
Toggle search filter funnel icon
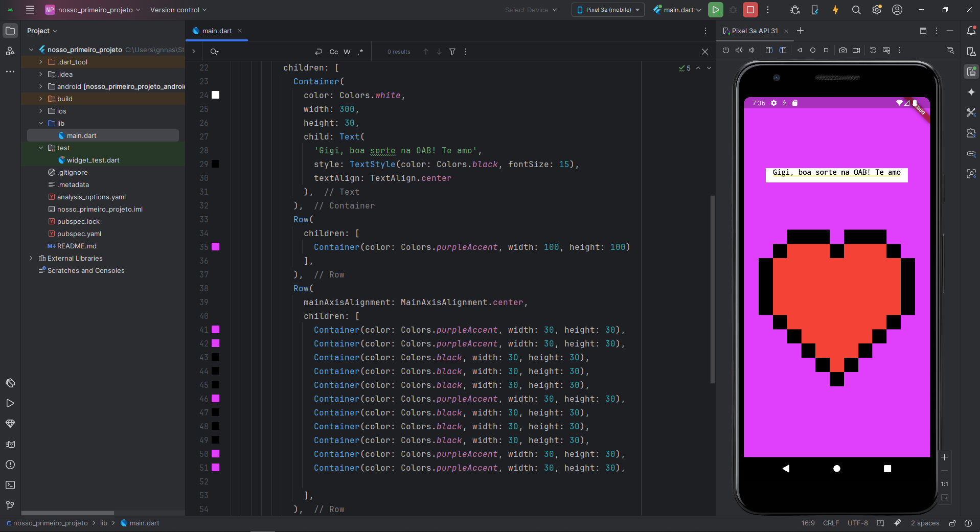[x=452, y=52]
